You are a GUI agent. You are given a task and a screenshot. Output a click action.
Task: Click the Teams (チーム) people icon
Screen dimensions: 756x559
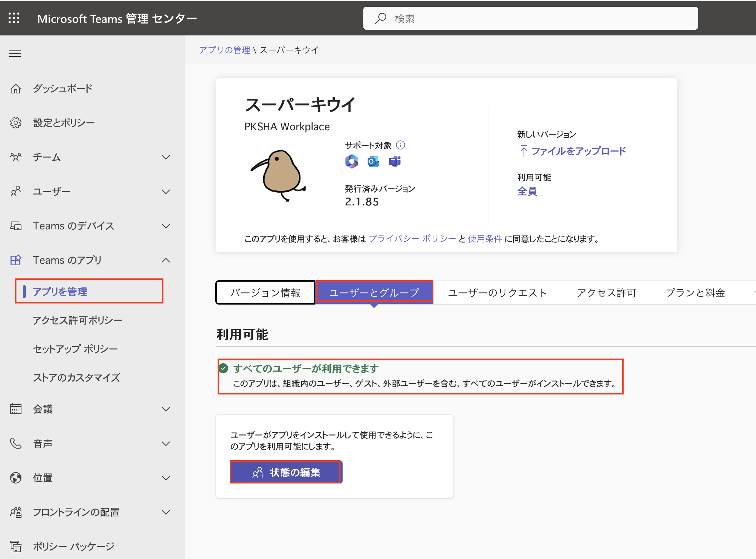coord(15,157)
